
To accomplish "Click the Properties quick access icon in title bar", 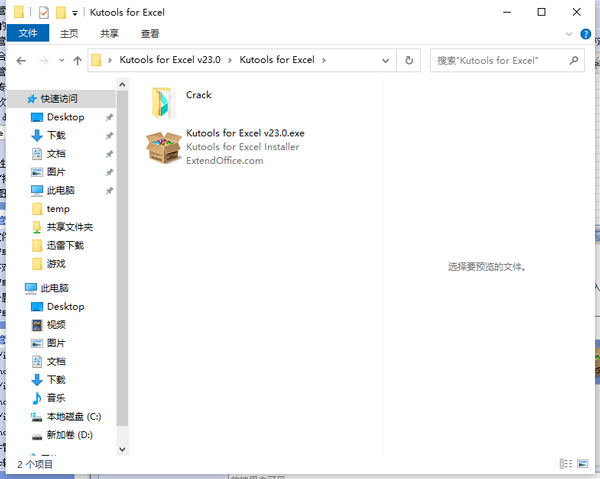I will pos(44,13).
